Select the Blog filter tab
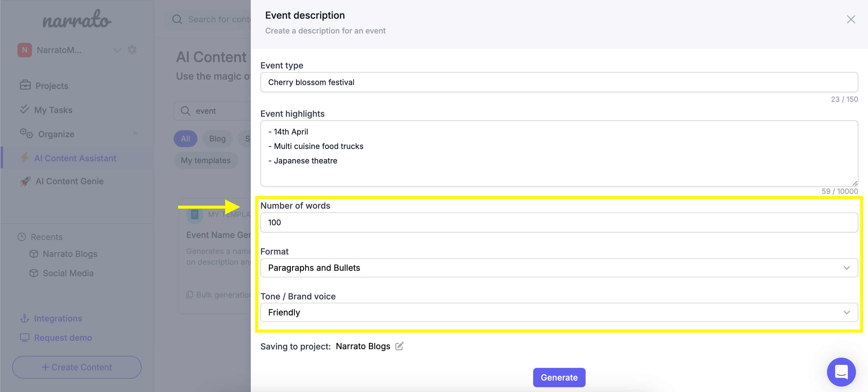 217,138
